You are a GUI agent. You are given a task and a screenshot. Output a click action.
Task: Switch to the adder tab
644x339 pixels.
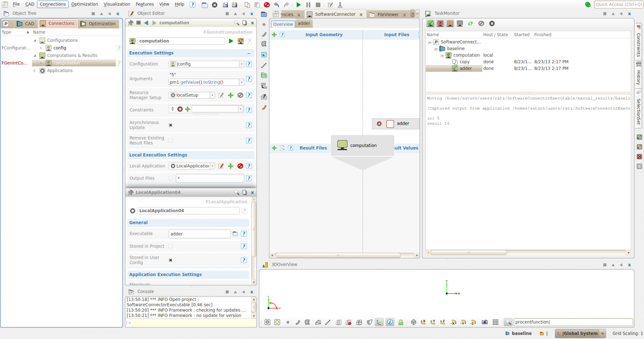(304, 24)
